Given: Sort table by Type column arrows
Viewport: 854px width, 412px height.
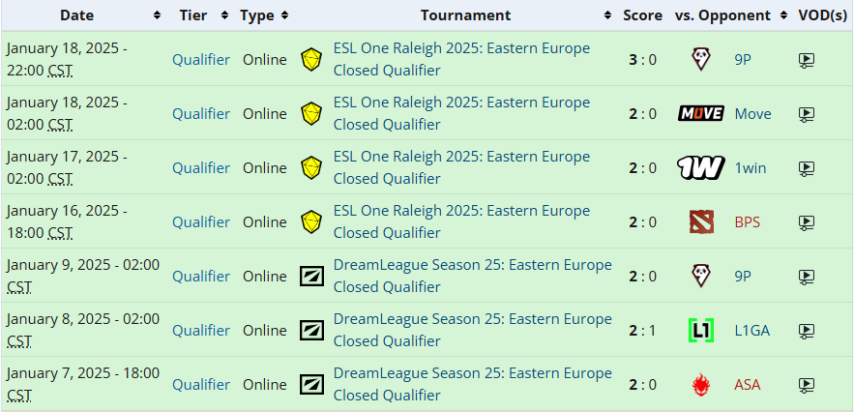Looking at the screenshot, I should pos(285,15).
